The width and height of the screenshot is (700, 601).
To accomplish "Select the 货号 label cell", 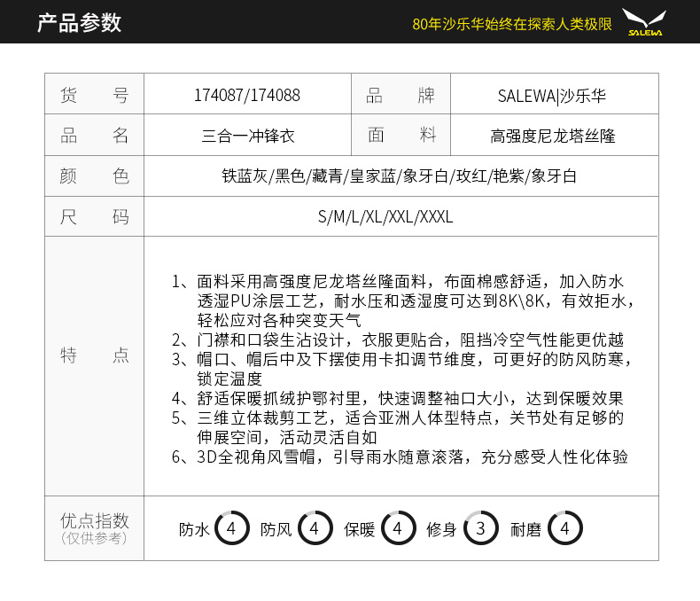I will coord(94,94).
